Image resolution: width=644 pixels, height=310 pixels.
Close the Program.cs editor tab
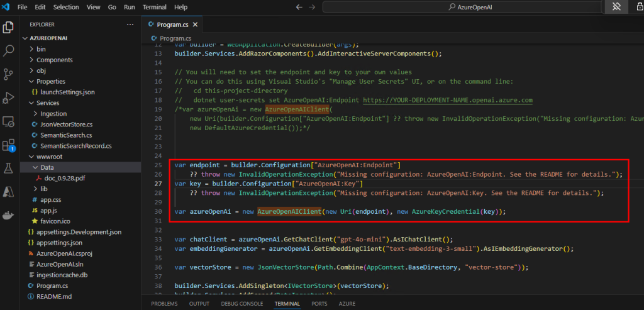click(195, 25)
